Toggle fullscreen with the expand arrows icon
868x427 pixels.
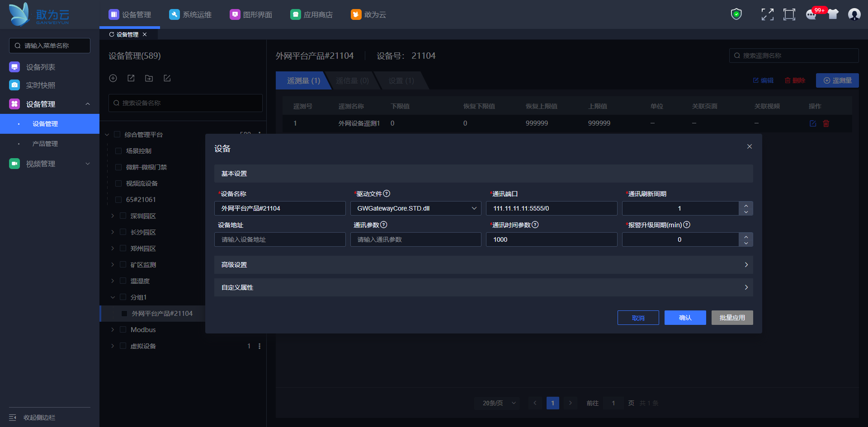pyautogui.click(x=767, y=14)
